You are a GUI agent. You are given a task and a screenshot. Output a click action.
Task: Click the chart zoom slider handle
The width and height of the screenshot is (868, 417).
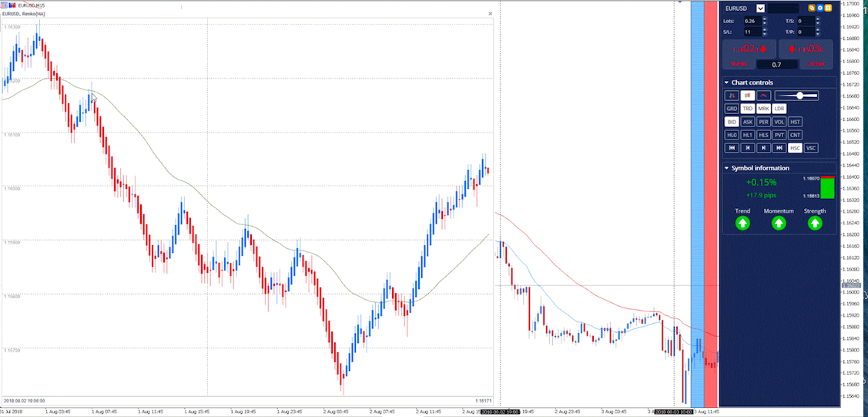tap(800, 96)
